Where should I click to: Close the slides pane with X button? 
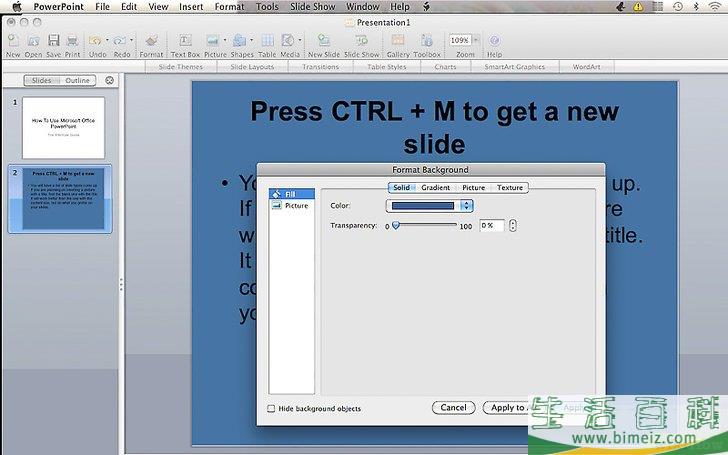110,80
